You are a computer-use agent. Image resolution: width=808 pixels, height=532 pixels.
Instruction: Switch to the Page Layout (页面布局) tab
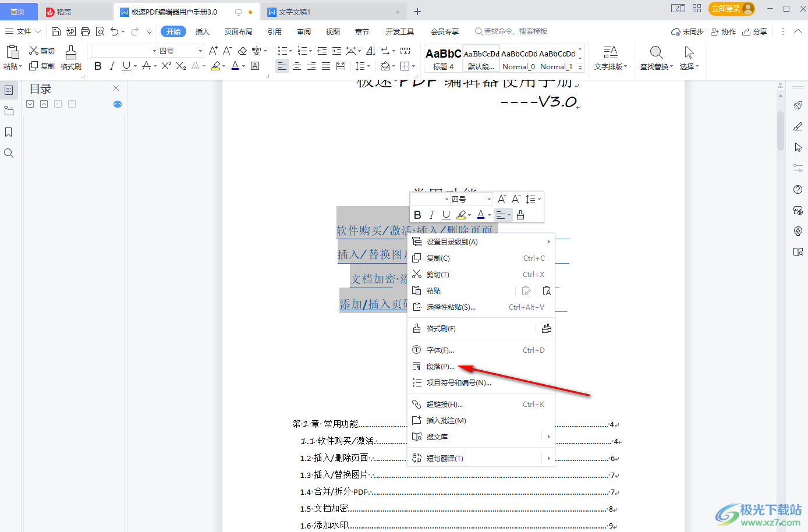point(239,31)
